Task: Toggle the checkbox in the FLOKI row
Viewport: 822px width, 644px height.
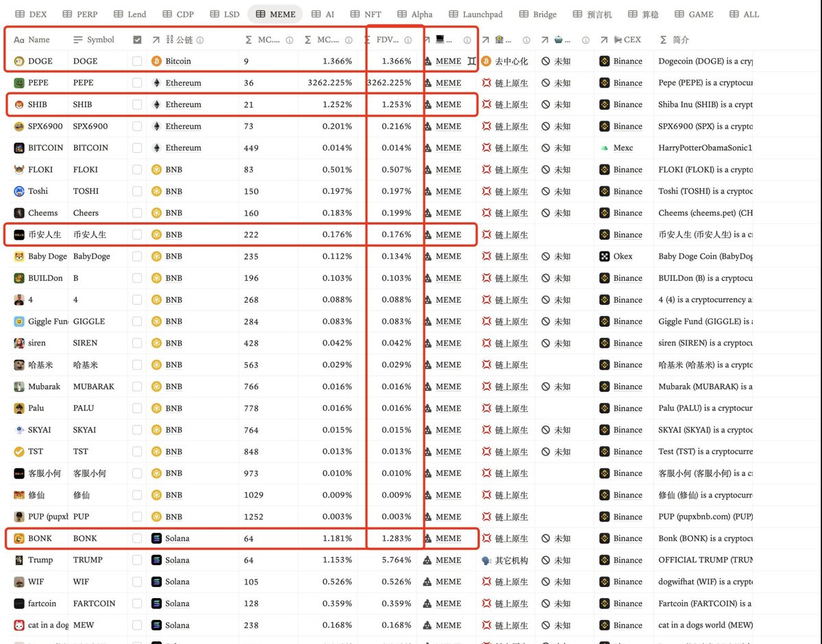Action: click(137, 169)
